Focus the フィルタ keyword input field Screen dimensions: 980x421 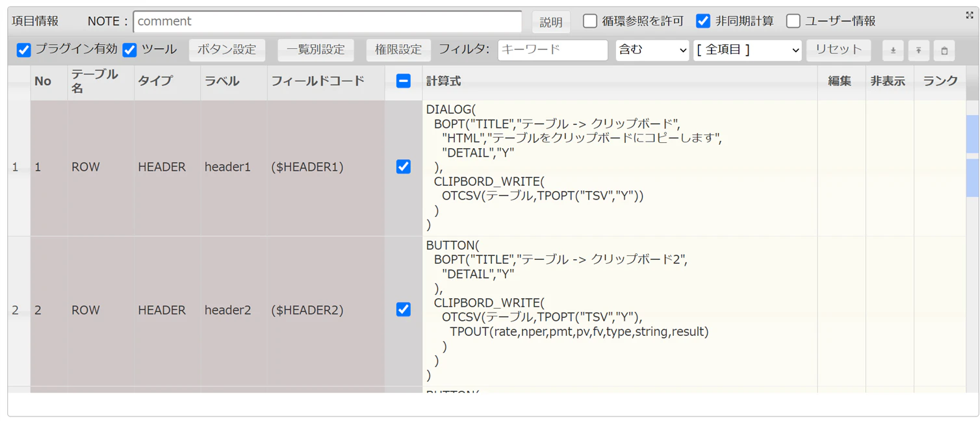(553, 50)
